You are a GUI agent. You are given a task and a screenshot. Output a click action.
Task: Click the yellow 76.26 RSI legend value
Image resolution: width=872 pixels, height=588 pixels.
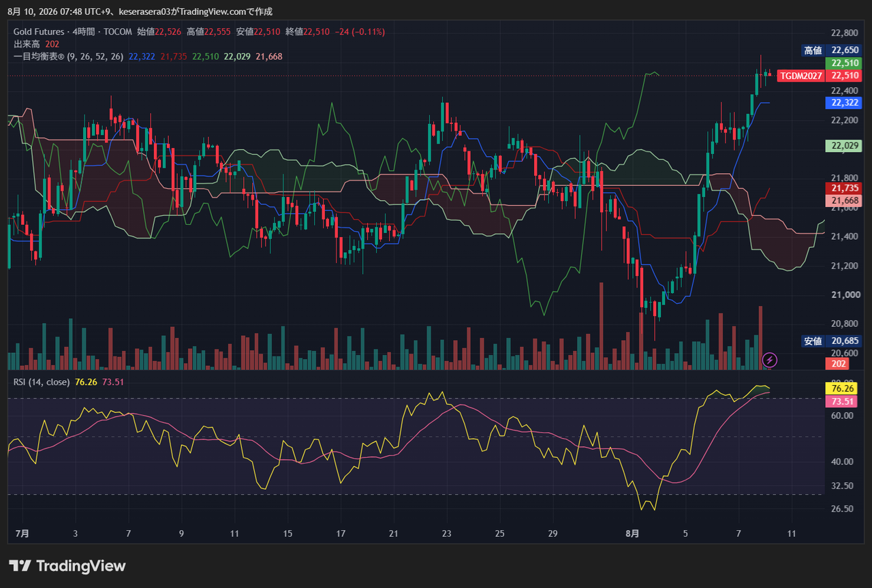click(x=87, y=382)
